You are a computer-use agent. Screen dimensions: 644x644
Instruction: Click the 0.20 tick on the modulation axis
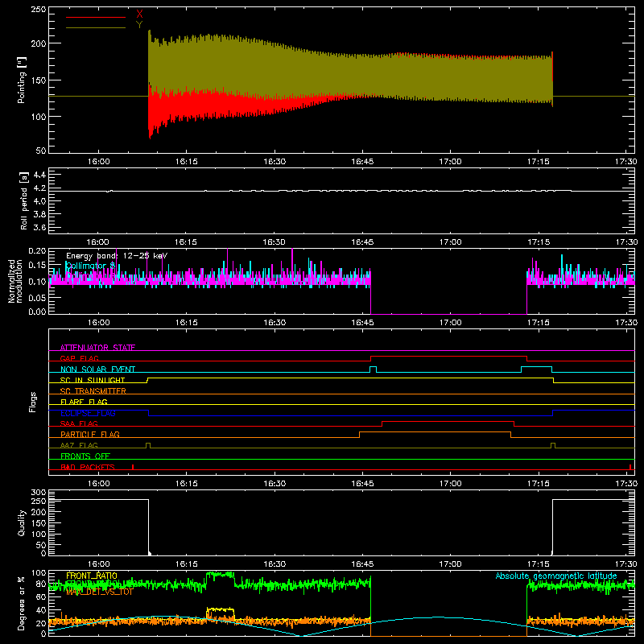coord(37,250)
